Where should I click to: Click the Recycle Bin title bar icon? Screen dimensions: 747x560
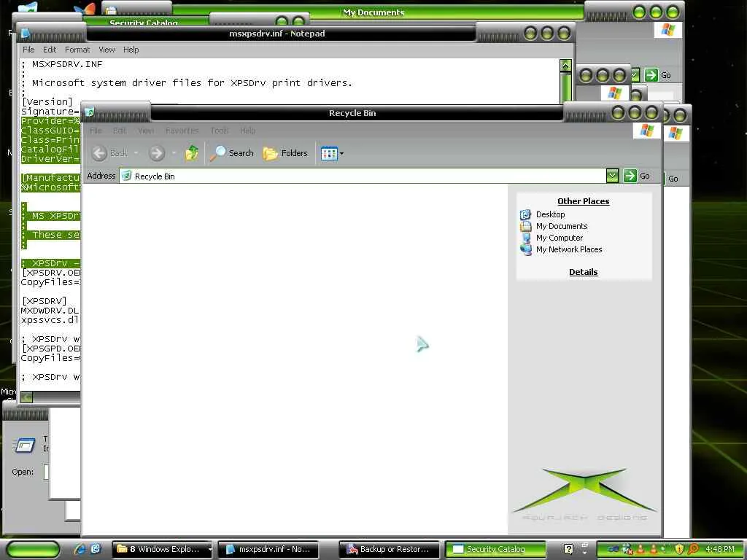(90, 112)
